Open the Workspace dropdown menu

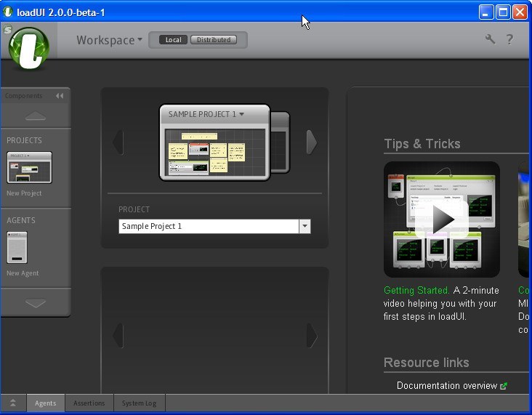(109, 40)
